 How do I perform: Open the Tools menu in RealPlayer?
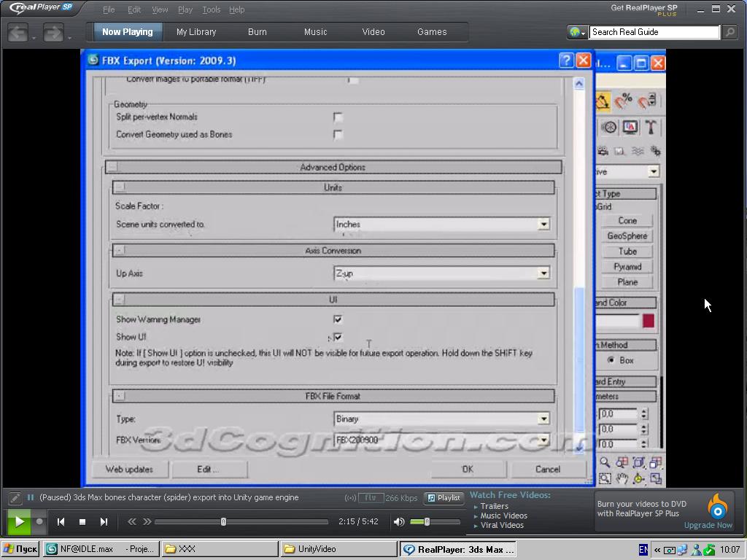[x=211, y=9]
